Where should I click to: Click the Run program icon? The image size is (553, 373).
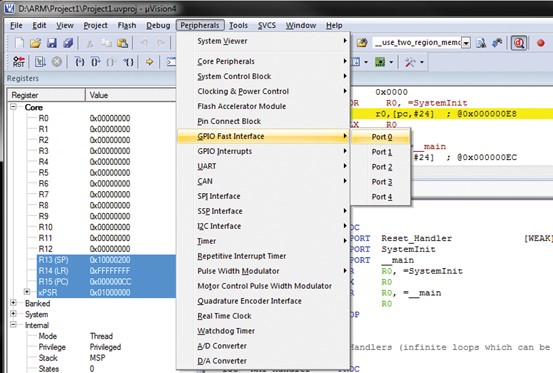(40, 62)
